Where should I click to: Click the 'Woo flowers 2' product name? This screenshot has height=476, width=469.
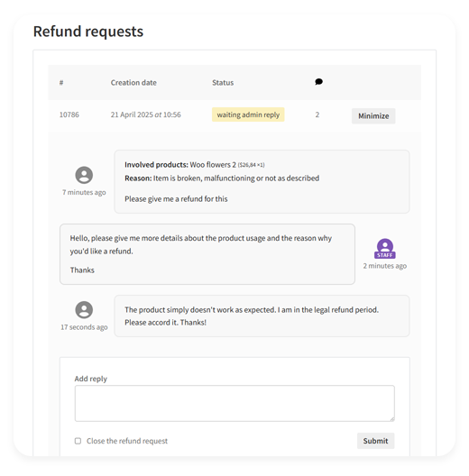[x=213, y=165]
